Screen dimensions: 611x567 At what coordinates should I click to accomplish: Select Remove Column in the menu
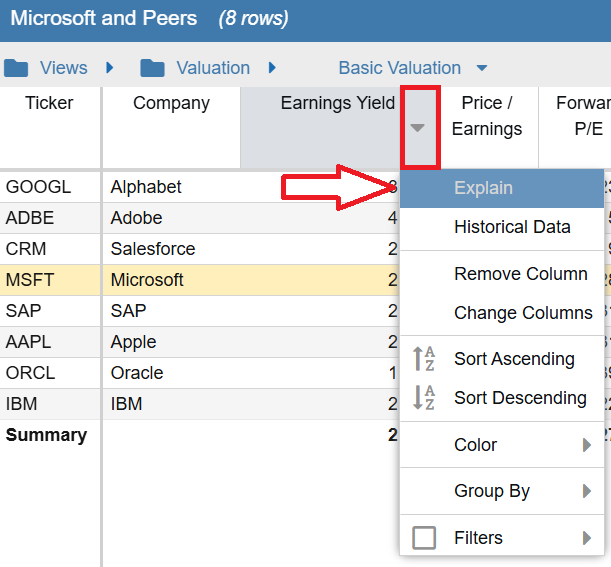(502, 274)
